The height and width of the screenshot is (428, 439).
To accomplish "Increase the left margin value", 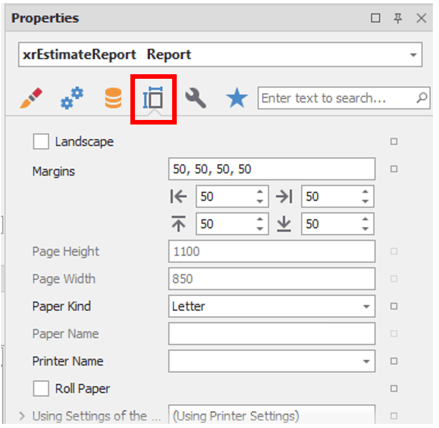I will click(260, 192).
